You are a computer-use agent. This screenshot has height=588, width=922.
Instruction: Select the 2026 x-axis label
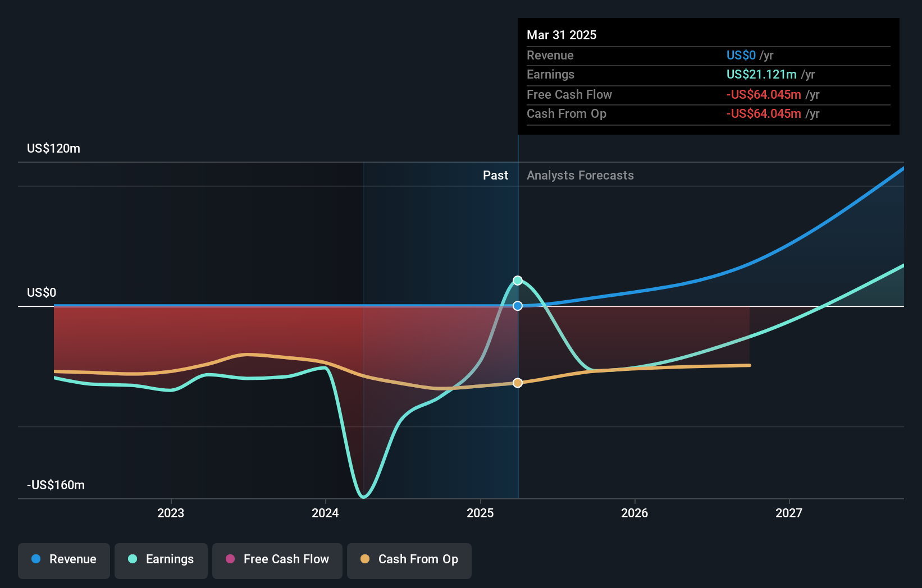pos(635,513)
